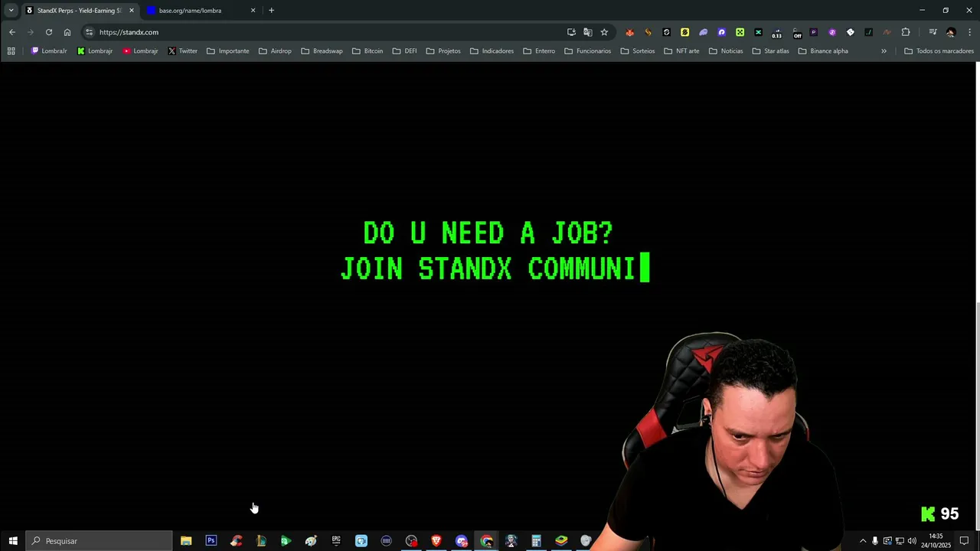Expand the Breadswap bookmark folder
Image resolution: width=980 pixels, height=551 pixels.
coord(322,51)
